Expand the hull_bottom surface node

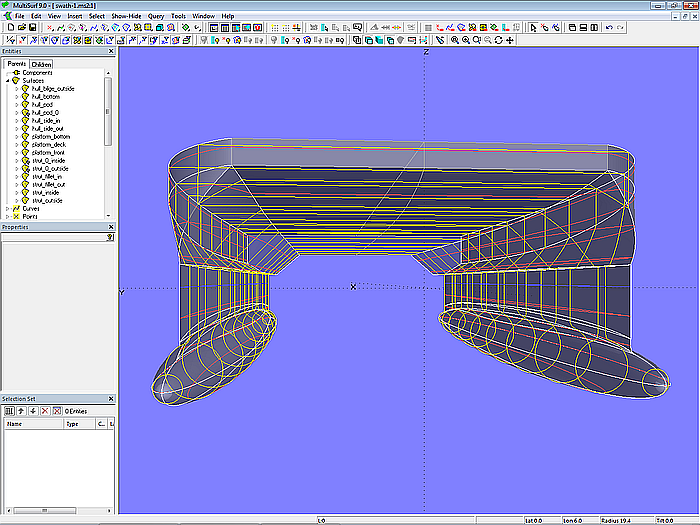coord(17,96)
